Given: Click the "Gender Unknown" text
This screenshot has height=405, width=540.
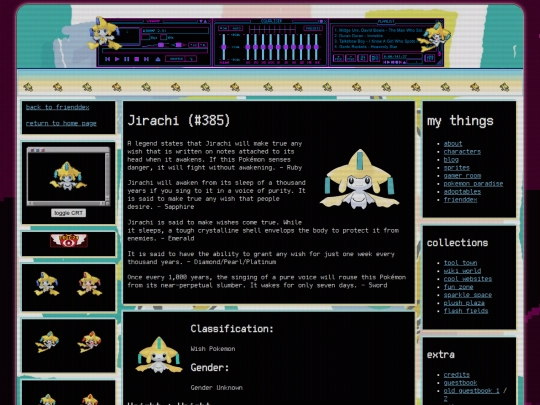Looking at the screenshot, I should click(x=217, y=388).
